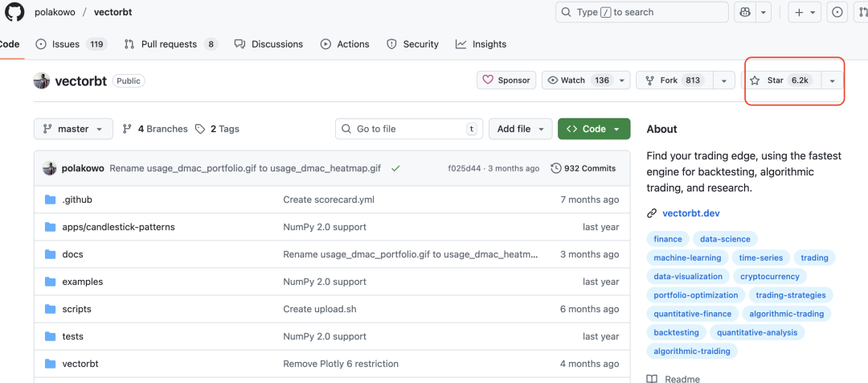Expand the Add file dropdown
Image resolution: width=868 pixels, height=383 pixels.
(x=520, y=129)
